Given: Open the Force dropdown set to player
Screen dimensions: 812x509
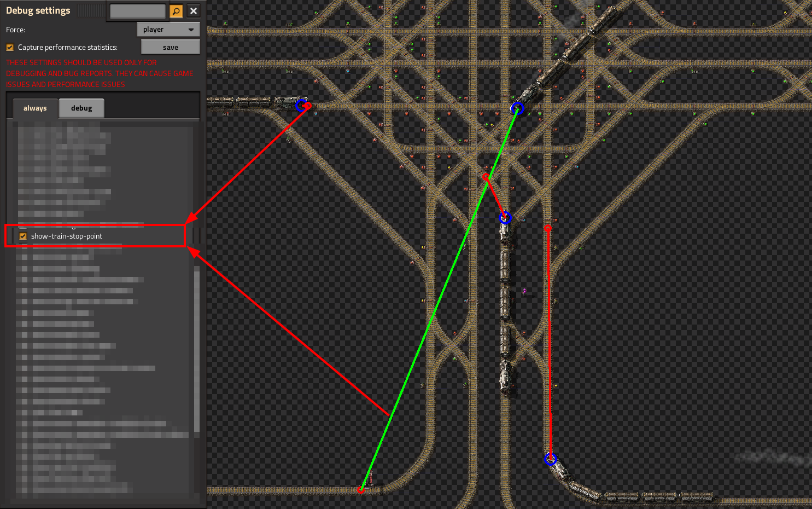Looking at the screenshot, I should tap(168, 30).
